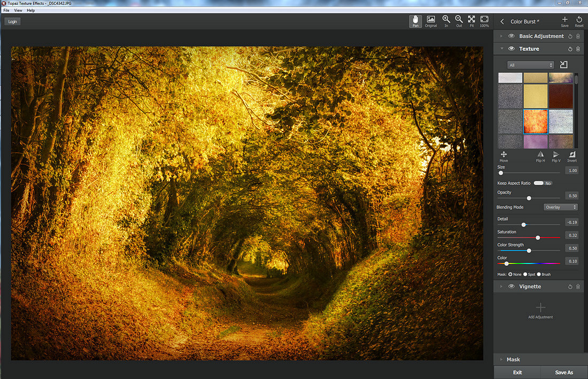Open the texture category All dropdown

[530, 65]
